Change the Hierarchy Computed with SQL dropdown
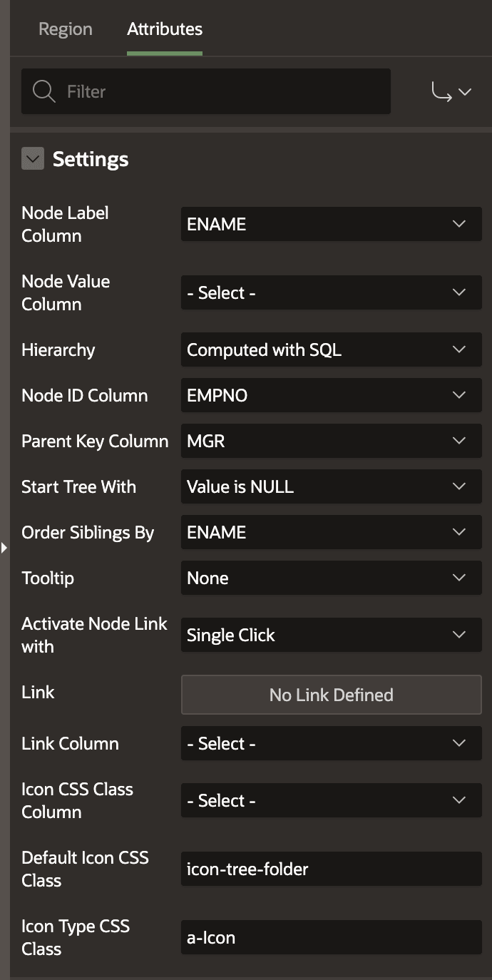Image resolution: width=492 pixels, height=980 pixels. point(332,349)
